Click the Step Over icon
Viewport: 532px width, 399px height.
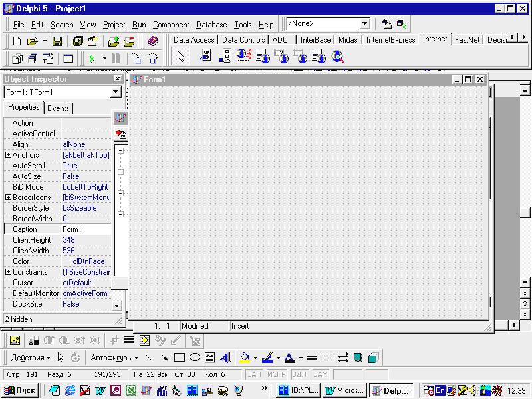pyautogui.click(x=153, y=59)
